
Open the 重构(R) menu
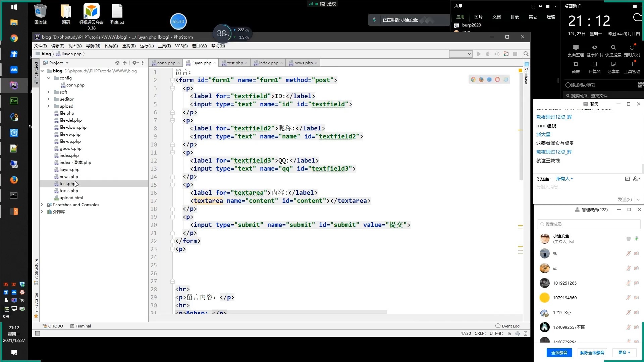click(129, 46)
